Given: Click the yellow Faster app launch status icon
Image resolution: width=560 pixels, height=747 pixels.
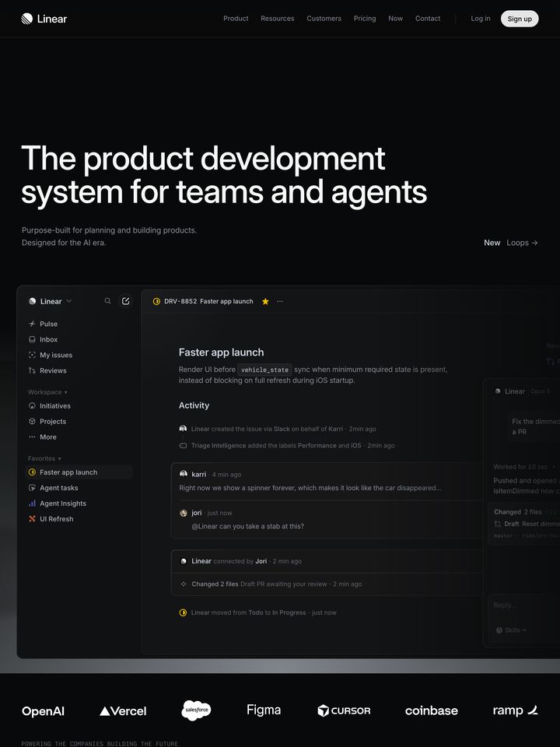Looking at the screenshot, I should (32, 472).
